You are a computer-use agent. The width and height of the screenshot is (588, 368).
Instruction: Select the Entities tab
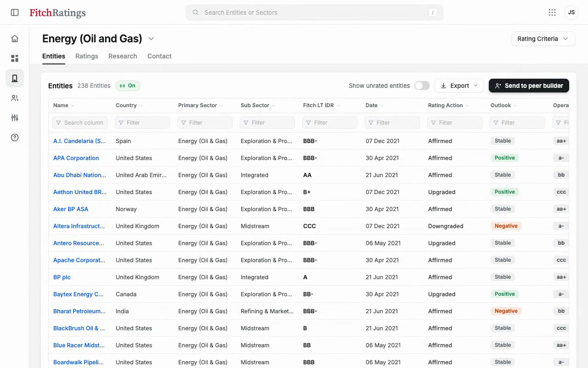click(54, 56)
